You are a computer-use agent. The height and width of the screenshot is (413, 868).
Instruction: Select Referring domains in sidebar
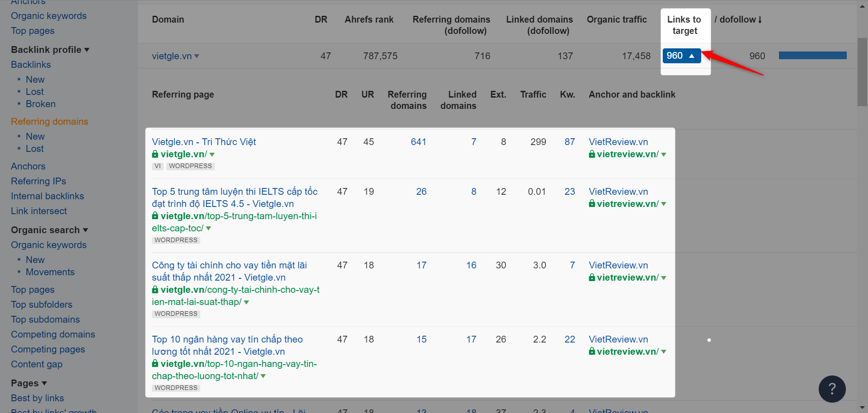click(x=50, y=122)
